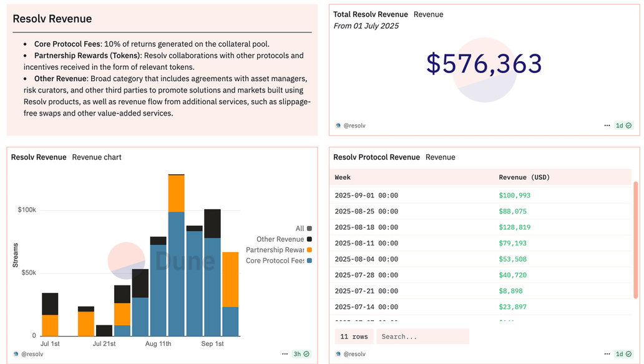Screen dimensions: 644x364
Task: Toggle Other Revenue legend swatch
Action: click(310, 239)
